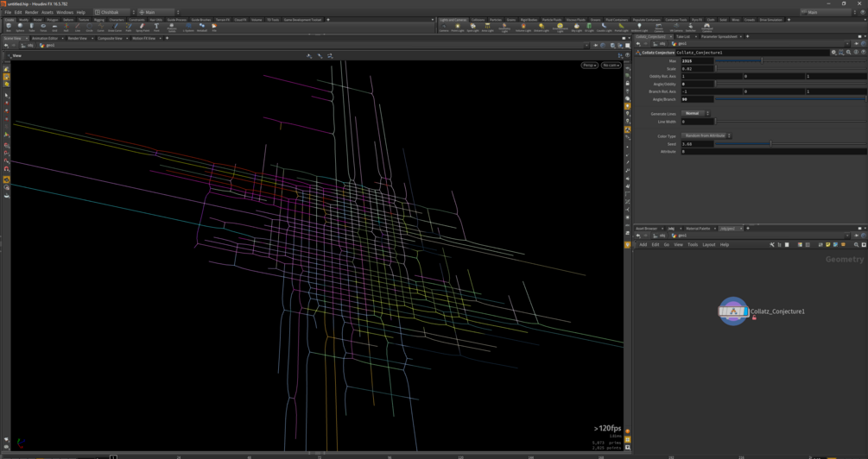The width and height of the screenshot is (868, 459).
Task: Click the L-System shelf tool
Action: 188,27
